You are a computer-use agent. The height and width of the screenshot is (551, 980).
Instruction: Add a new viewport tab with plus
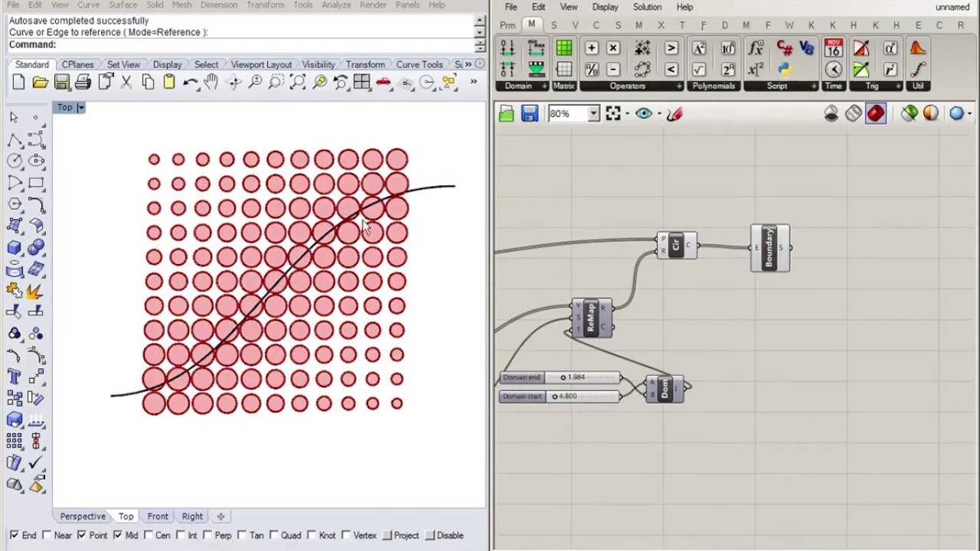point(220,517)
